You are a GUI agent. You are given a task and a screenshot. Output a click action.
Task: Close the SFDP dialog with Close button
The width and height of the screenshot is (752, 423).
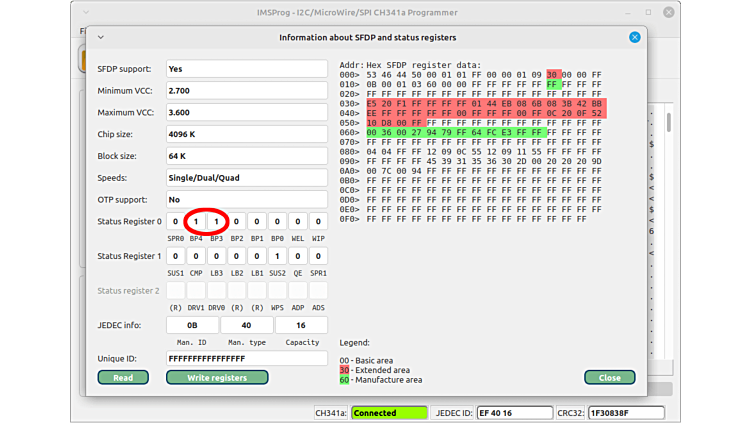click(x=609, y=377)
